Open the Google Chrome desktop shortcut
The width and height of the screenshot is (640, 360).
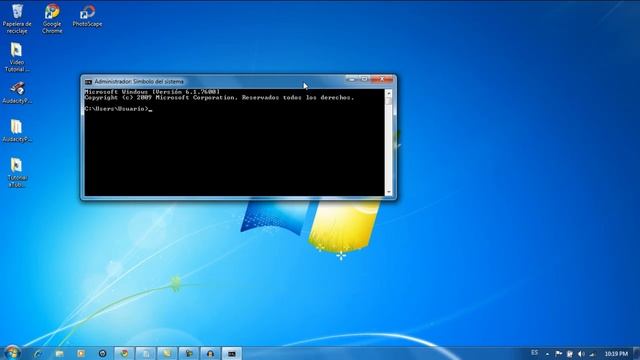point(52,19)
